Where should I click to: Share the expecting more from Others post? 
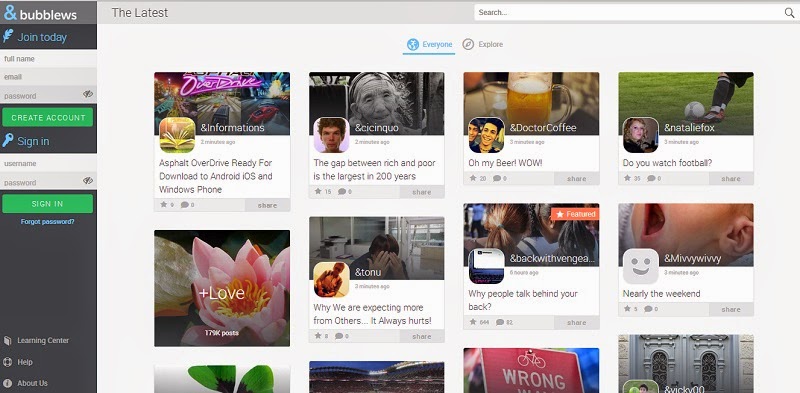click(422, 336)
